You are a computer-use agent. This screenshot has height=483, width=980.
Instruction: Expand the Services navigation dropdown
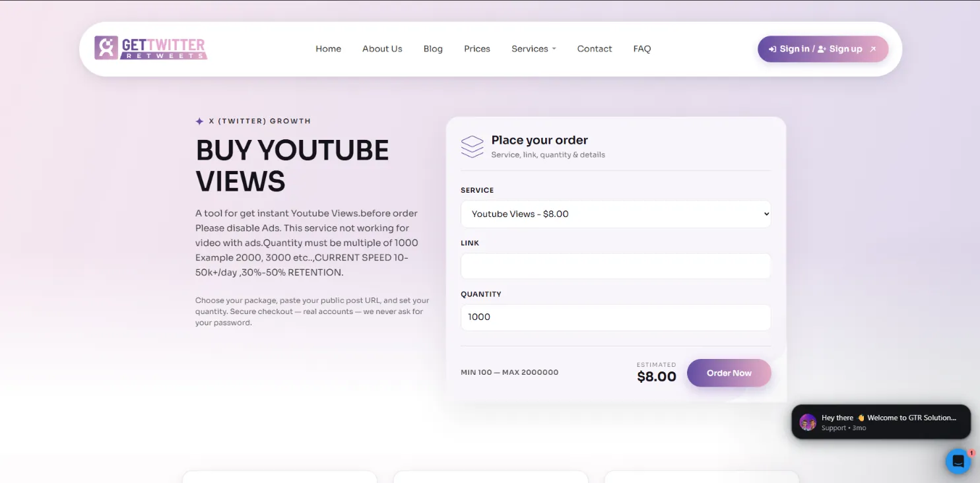[x=533, y=48]
